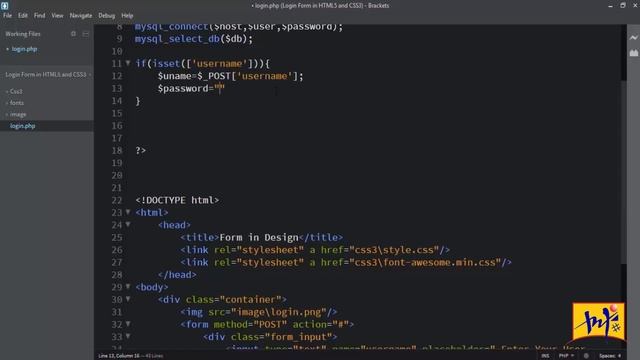Click the closing '?>' PHP tag on line 18
Image resolution: width=640 pixels, height=360 pixels.
pyautogui.click(x=140, y=151)
